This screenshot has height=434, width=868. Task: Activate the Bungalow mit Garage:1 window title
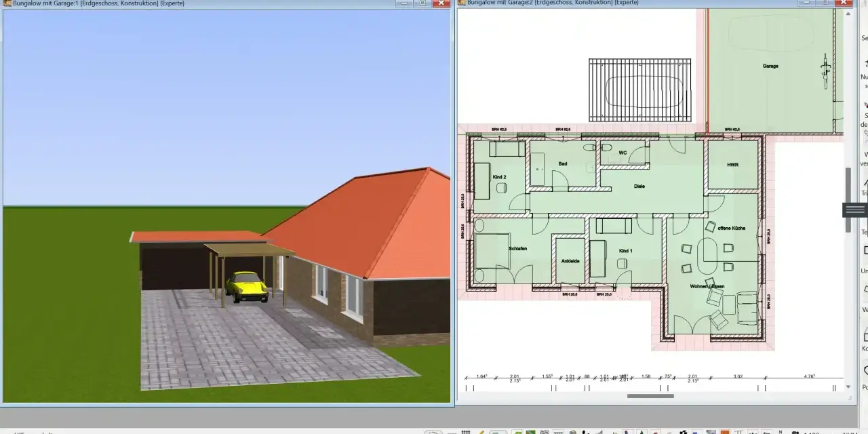pos(98,3)
